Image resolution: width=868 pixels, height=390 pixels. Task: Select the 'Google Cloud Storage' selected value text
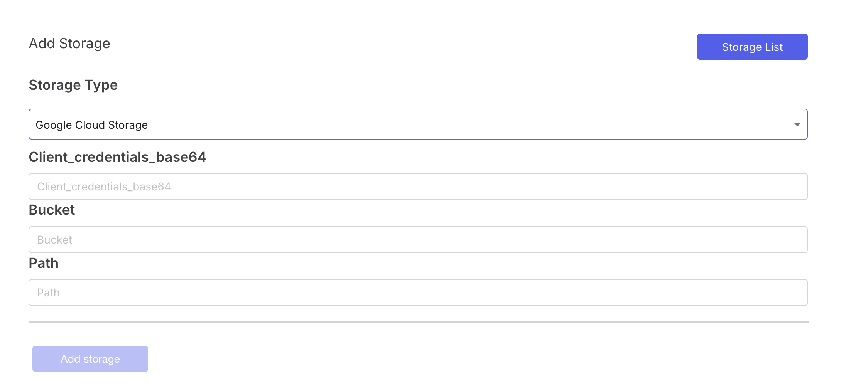tap(92, 125)
